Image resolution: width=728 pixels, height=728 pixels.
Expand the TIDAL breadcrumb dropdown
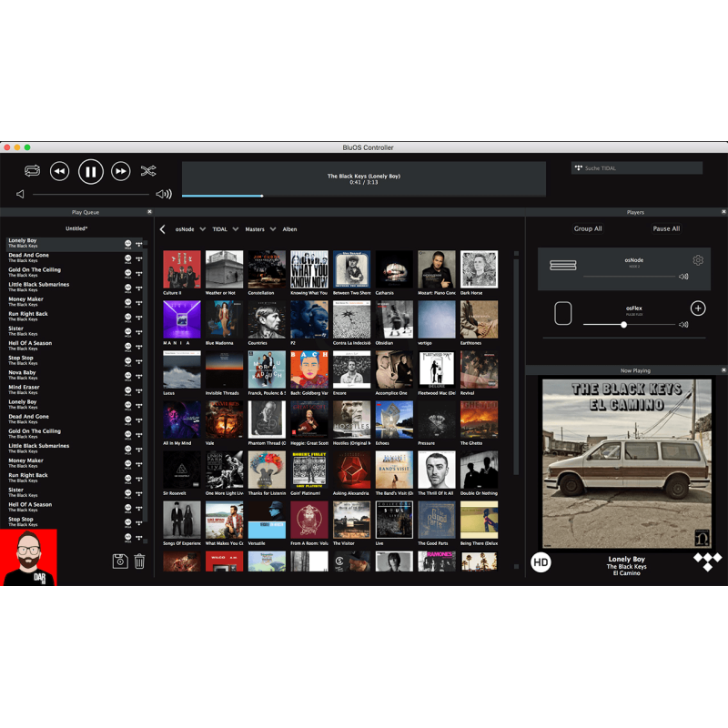[x=235, y=229]
